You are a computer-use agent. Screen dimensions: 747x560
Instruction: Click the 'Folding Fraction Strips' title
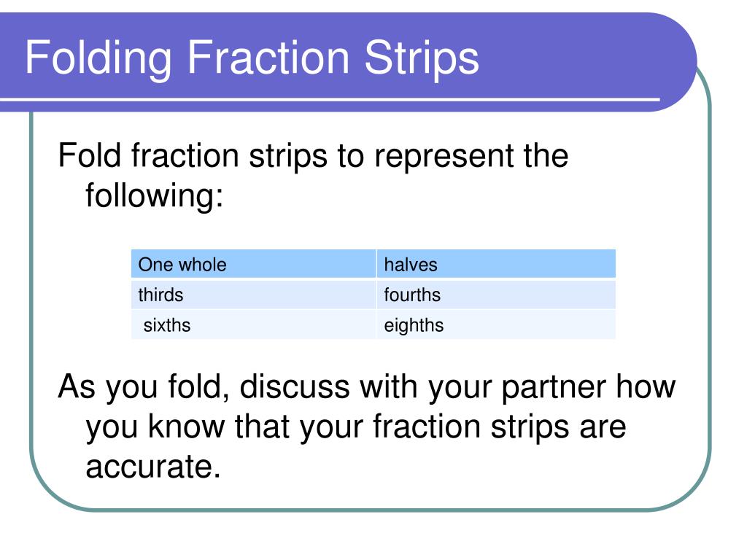(x=252, y=58)
